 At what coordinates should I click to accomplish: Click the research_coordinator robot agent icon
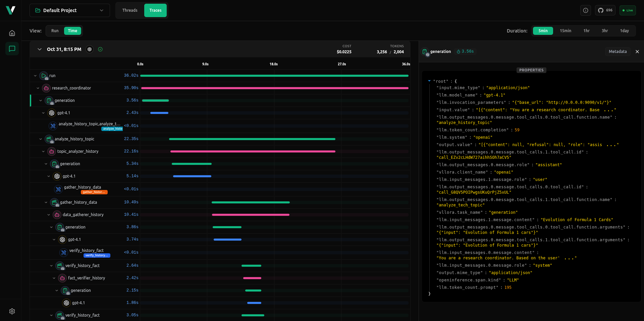46,88
